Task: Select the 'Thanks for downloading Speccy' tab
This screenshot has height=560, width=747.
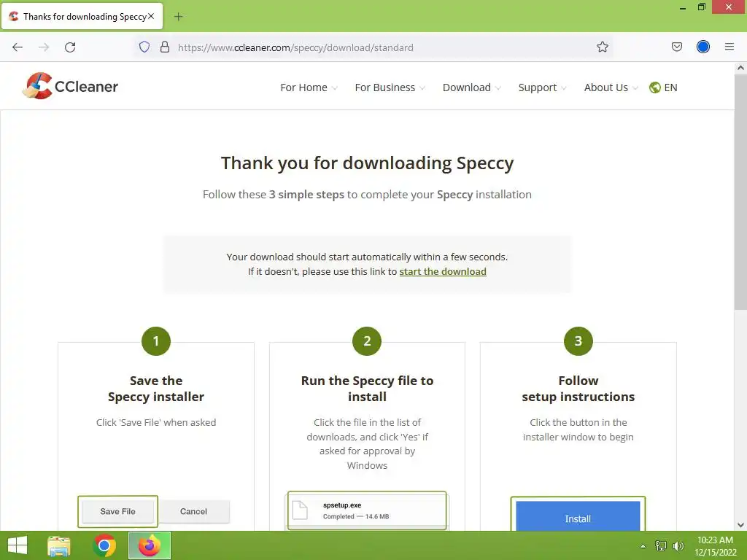Action: [x=82, y=16]
